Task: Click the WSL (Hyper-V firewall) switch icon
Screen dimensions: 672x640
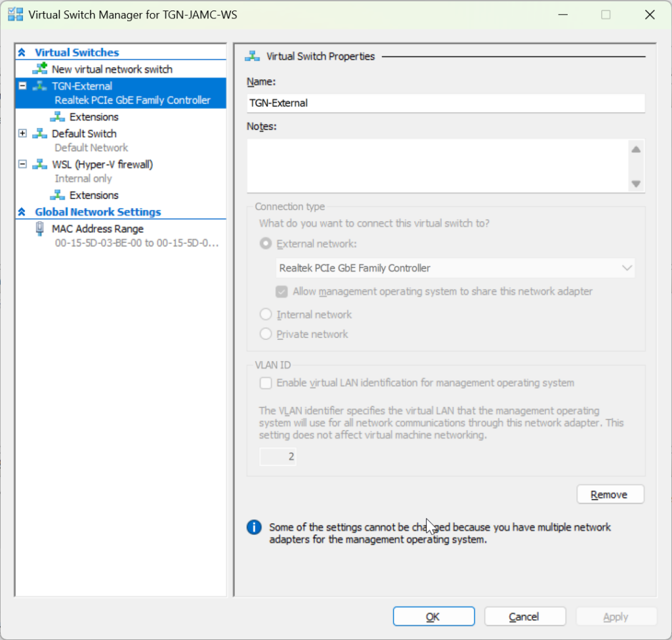Action: click(x=41, y=164)
